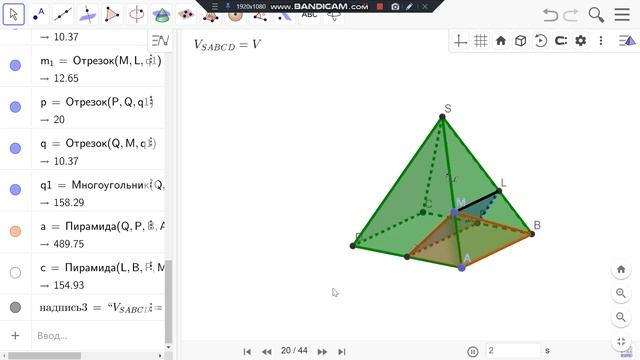Viewport: 640px width, 360px height.
Task: Hide segment m₁ using its visibility circle
Action: (x=16, y=65)
